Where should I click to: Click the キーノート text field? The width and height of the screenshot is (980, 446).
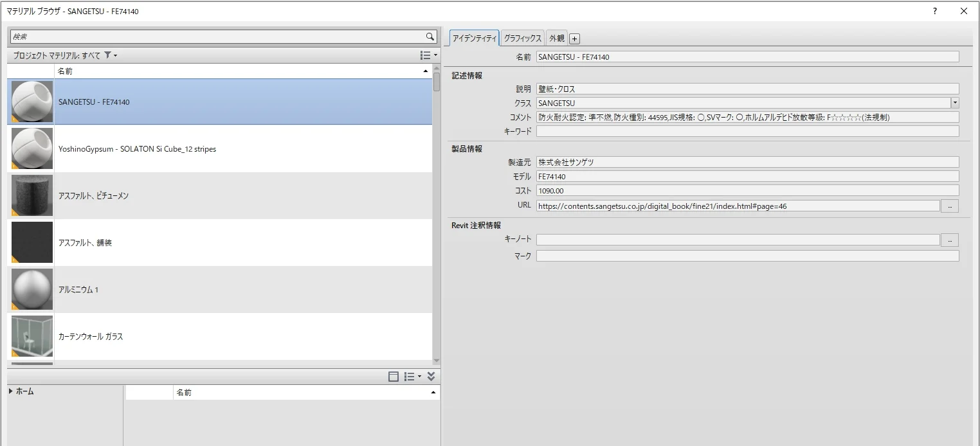click(738, 240)
